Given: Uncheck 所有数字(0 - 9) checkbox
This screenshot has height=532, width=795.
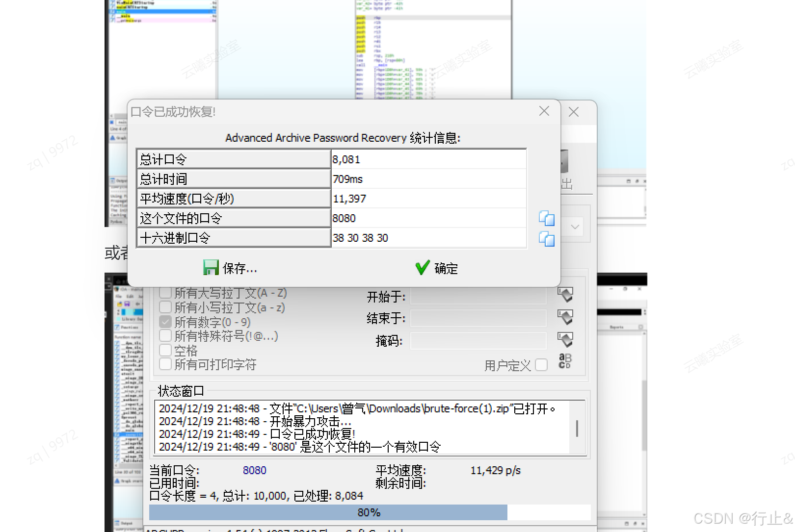Looking at the screenshot, I should tap(165, 322).
